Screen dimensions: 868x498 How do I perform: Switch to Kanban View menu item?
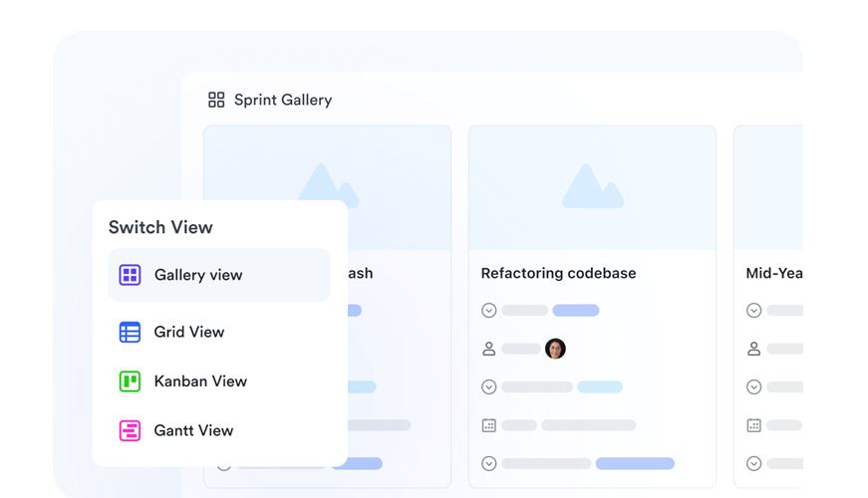tap(200, 380)
